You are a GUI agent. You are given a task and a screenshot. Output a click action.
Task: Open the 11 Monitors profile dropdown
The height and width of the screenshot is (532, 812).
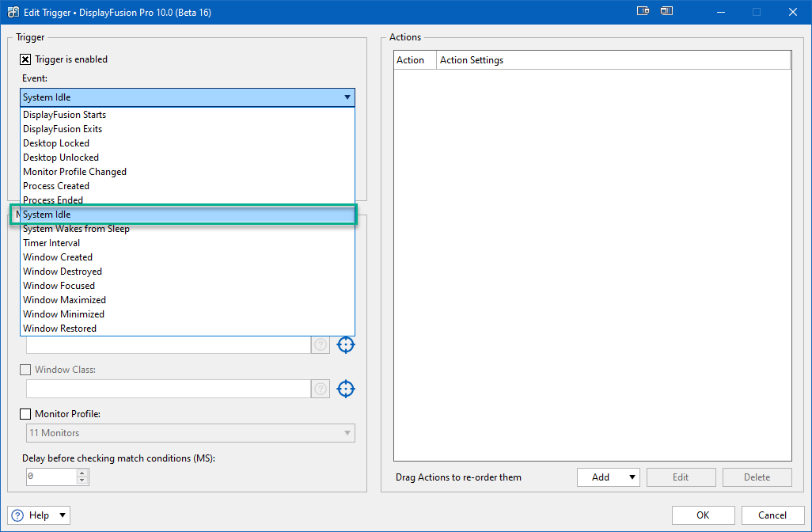pos(190,433)
